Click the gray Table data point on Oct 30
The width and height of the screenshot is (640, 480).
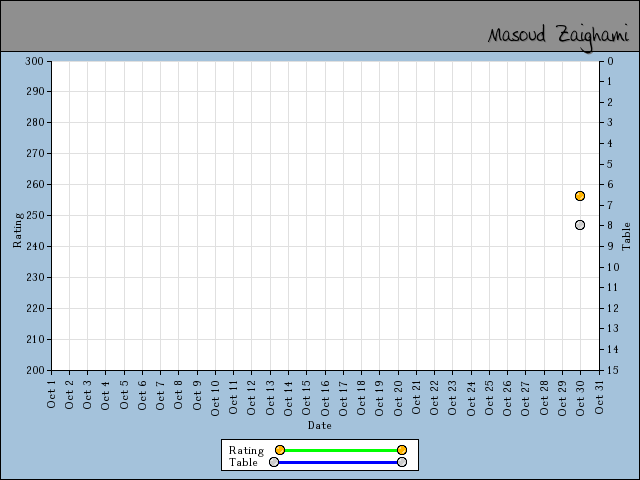pyautogui.click(x=580, y=225)
